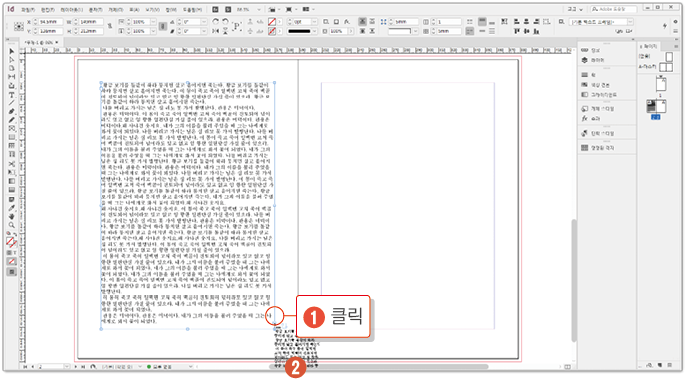
Task: Open the 개체 스타일 panel
Action: pyautogui.click(x=598, y=108)
